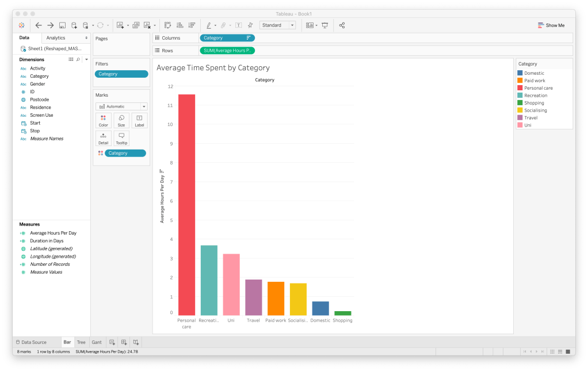
Task: Click the Swap rows and columns icon
Action: click(167, 25)
